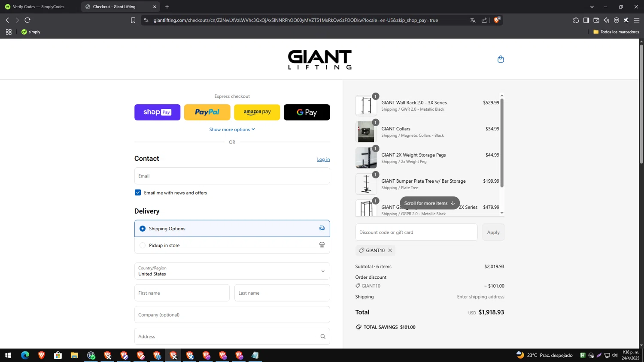This screenshot has width=644, height=362.
Task: Open the simply bookmark
Action: [x=31, y=32]
